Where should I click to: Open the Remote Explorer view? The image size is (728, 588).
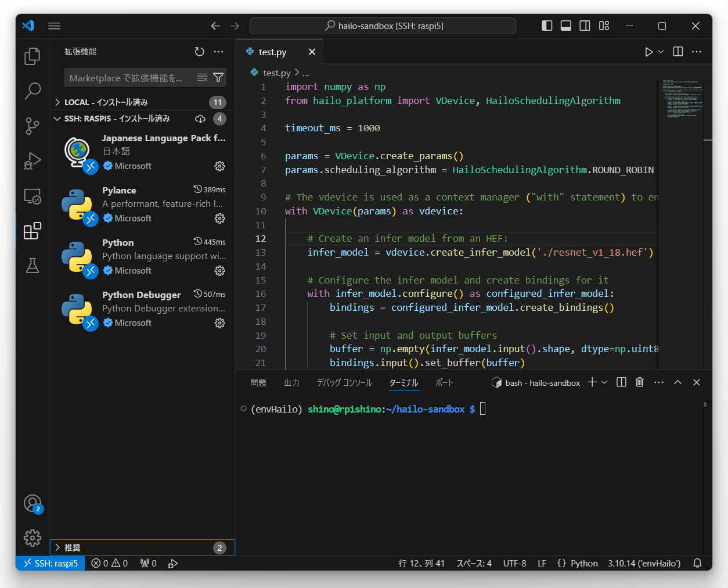click(x=33, y=196)
